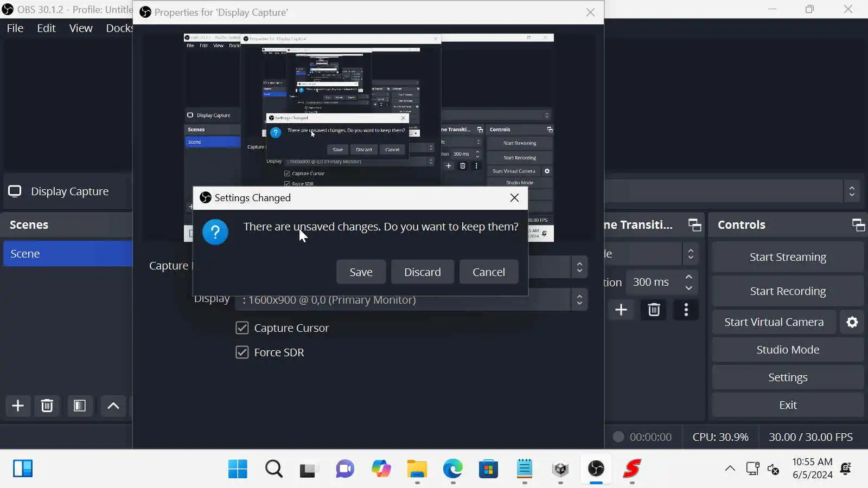The image size is (868, 488).
Task: Close the Settings Changed dialog
Action: (514, 198)
